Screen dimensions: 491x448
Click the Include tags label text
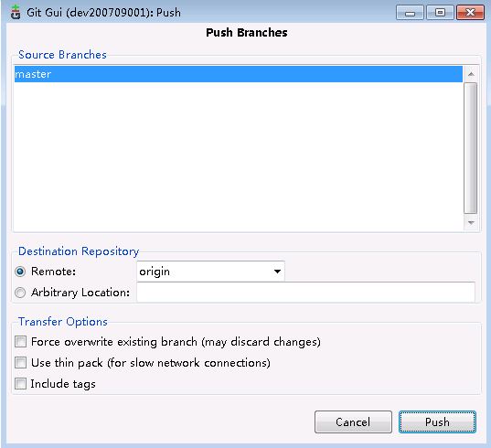pyautogui.click(x=63, y=384)
